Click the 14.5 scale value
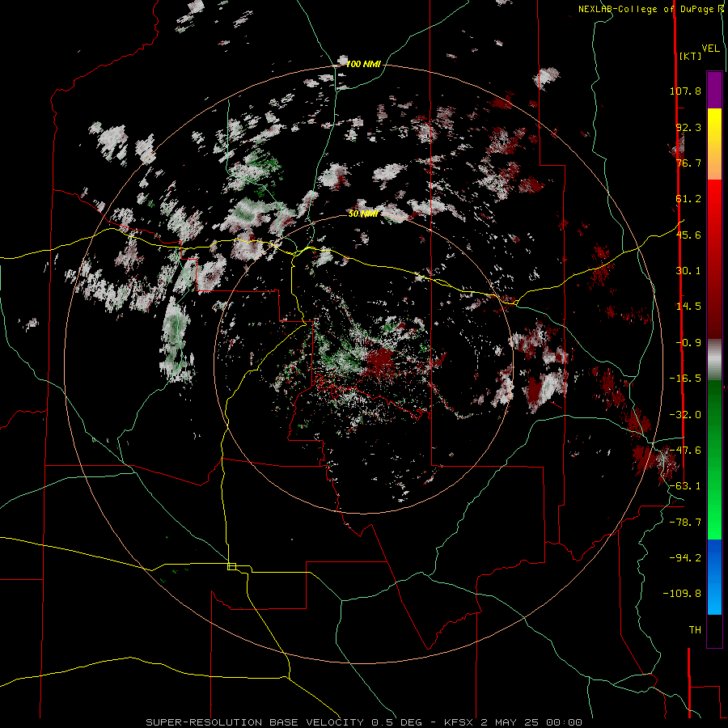Screen dimensions: 728x728 point(688,307)
